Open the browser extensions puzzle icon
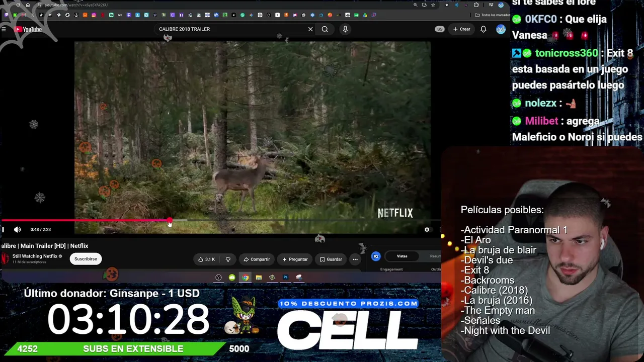The height and width of the screenshot is (362, 644). [476, 5]
